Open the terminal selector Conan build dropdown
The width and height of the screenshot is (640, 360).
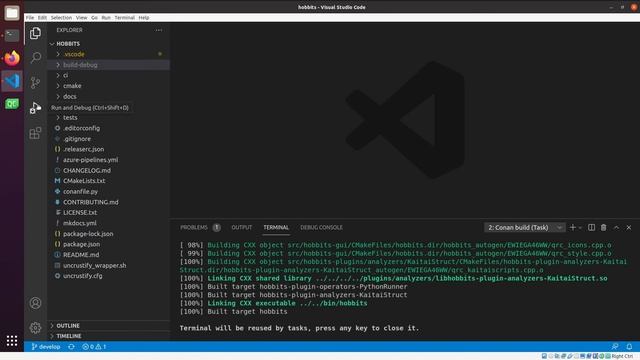[524, 227]
